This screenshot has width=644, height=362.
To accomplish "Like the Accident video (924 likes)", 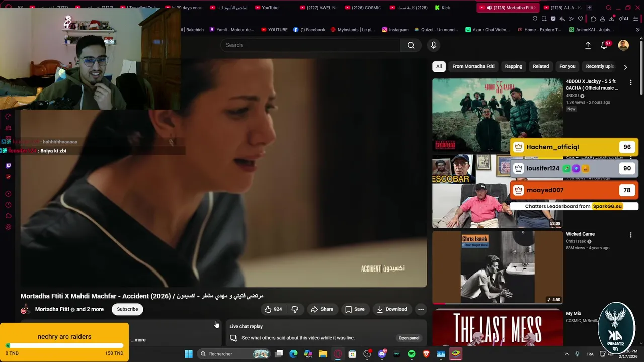I will pyautogui.click(x=273, y=309).
